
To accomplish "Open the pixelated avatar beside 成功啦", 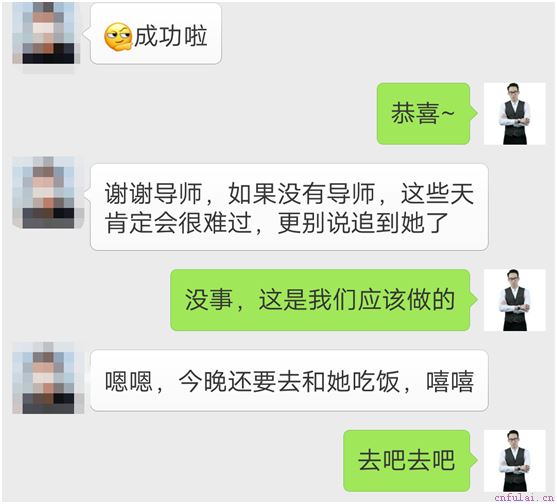I will tap(46, 33).
